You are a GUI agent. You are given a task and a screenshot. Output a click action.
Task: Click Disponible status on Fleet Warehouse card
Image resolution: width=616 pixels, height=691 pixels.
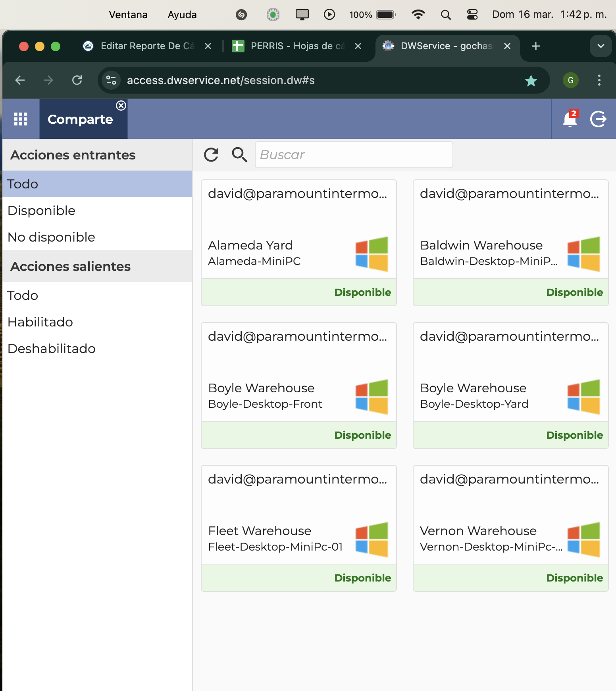tap(363, 578)
